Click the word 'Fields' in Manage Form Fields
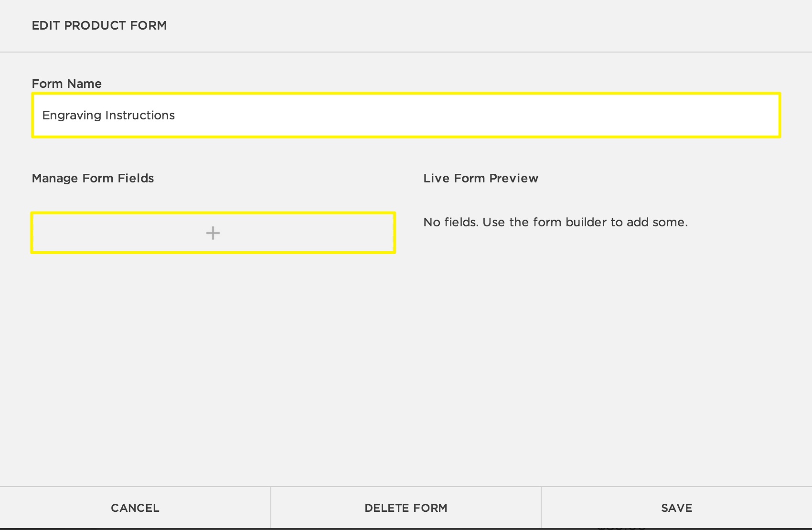Image resolution: width=812 pixels, height=530 pixels. click(136, 178)
